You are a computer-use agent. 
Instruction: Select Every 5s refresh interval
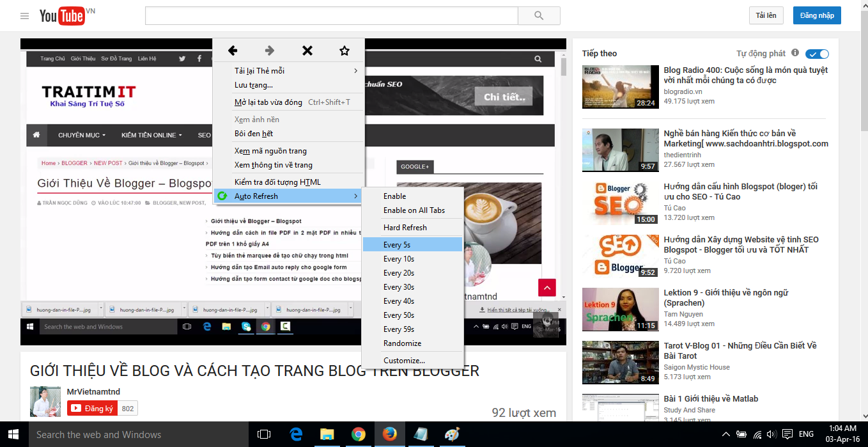pos(412,244)
